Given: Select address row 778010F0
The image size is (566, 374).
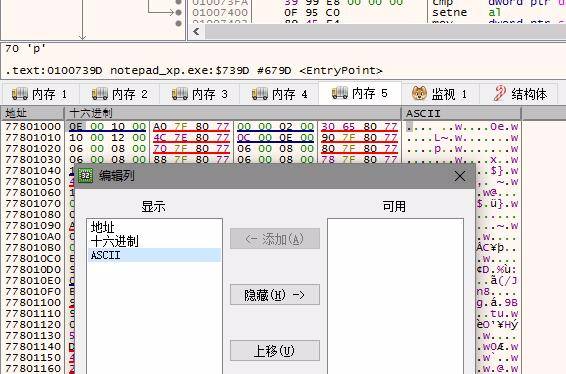Looking at the screenshot, I should (x=33, y=292).
